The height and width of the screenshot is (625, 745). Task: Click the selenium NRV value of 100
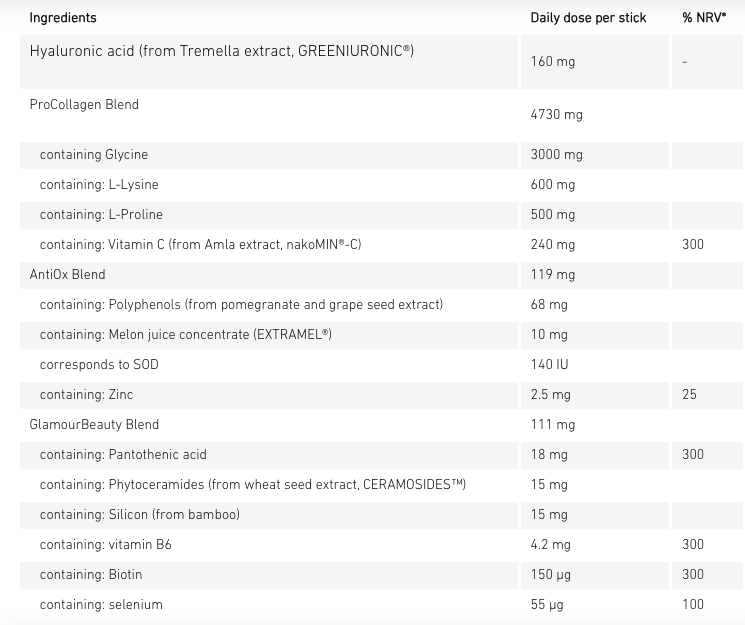[x=692, y=605]
